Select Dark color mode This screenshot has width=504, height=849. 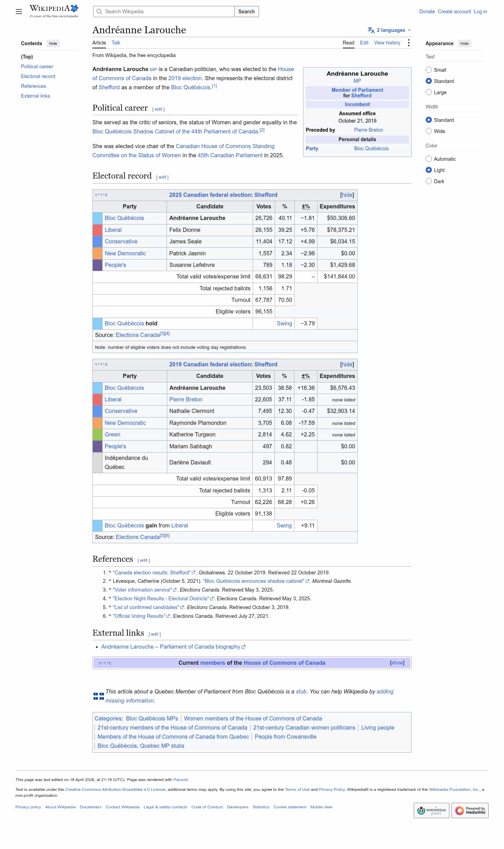pos(429,181)
